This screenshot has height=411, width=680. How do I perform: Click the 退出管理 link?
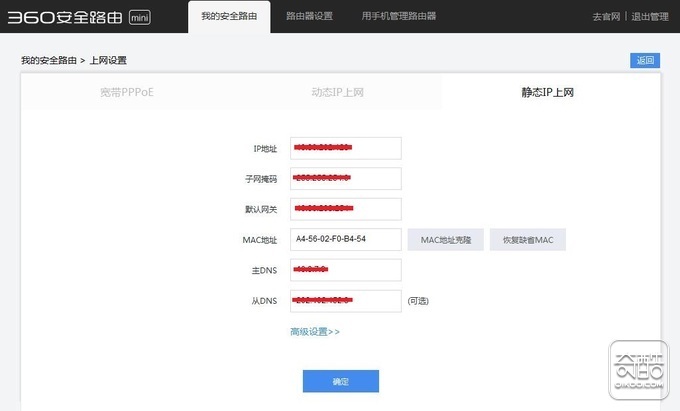coord(650,16)
